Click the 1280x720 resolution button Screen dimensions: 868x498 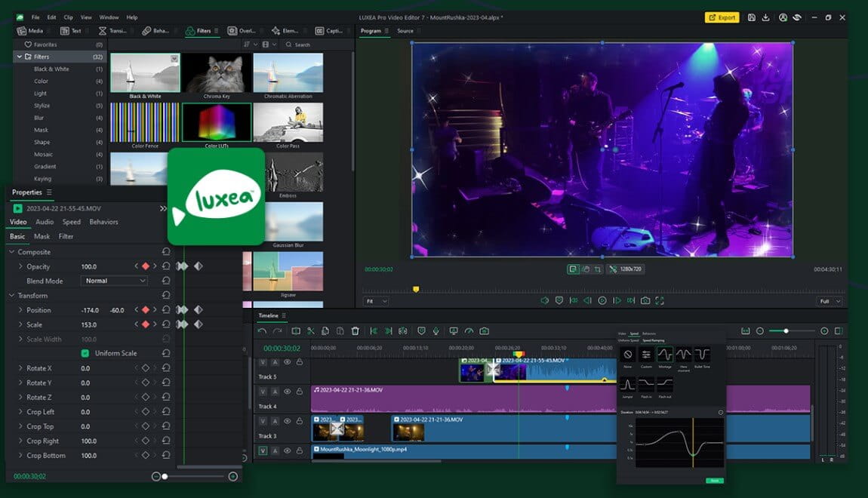625,269
